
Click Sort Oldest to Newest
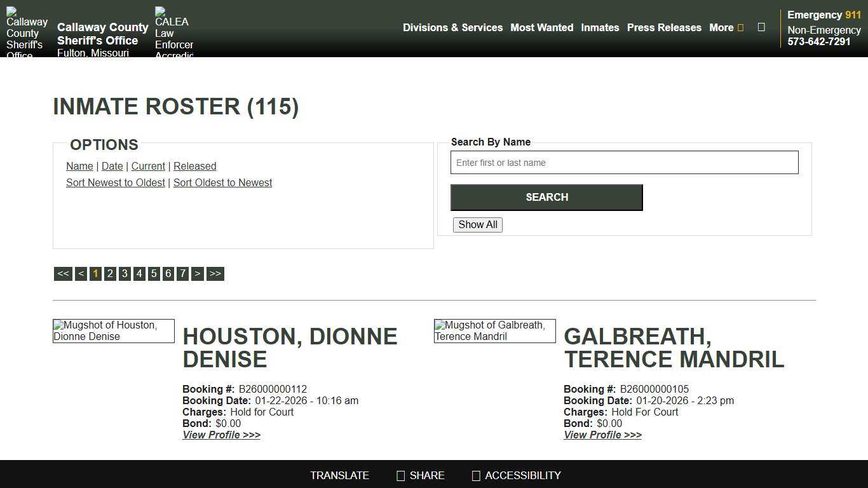[222, 182]
